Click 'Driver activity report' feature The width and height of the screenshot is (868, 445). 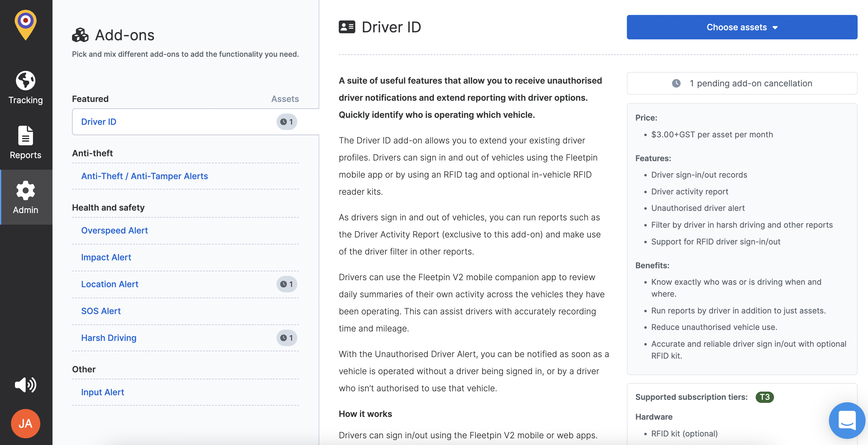(x=689, y=191)
